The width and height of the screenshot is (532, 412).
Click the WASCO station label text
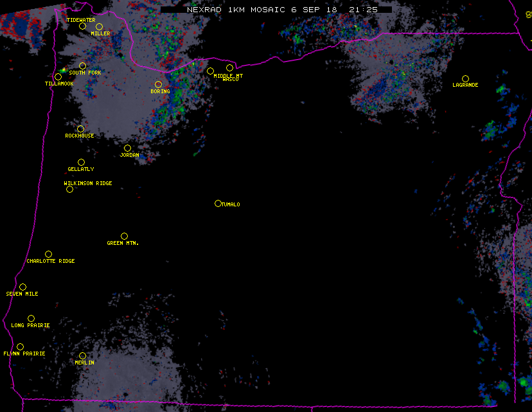tap(231, 80)
